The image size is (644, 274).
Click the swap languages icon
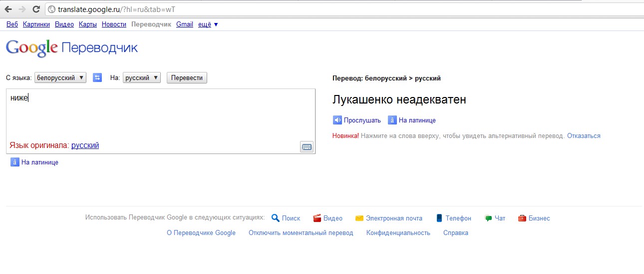[x=97, y=77]
